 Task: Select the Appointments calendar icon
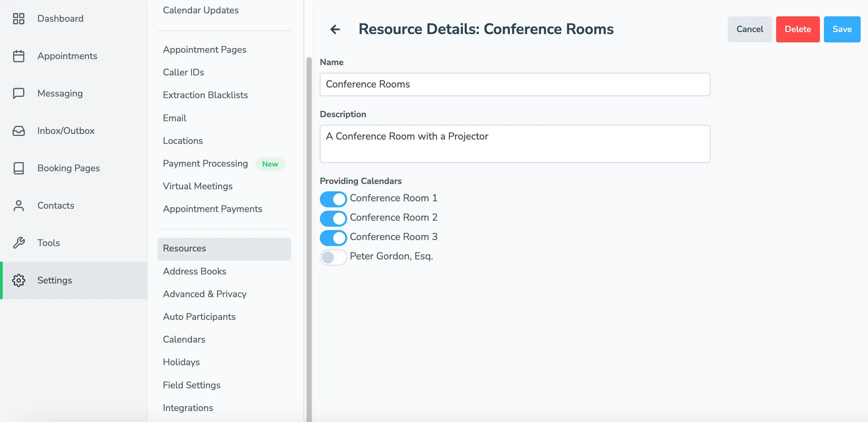tap(19, 56)
